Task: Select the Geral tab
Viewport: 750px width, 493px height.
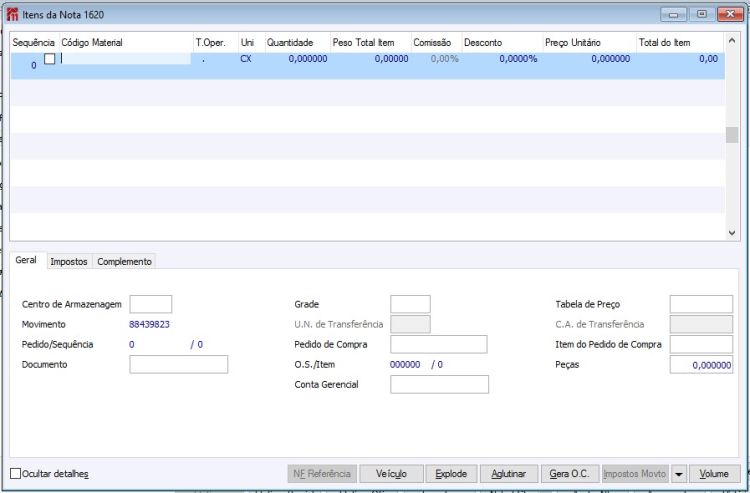Action: (26, 260)
